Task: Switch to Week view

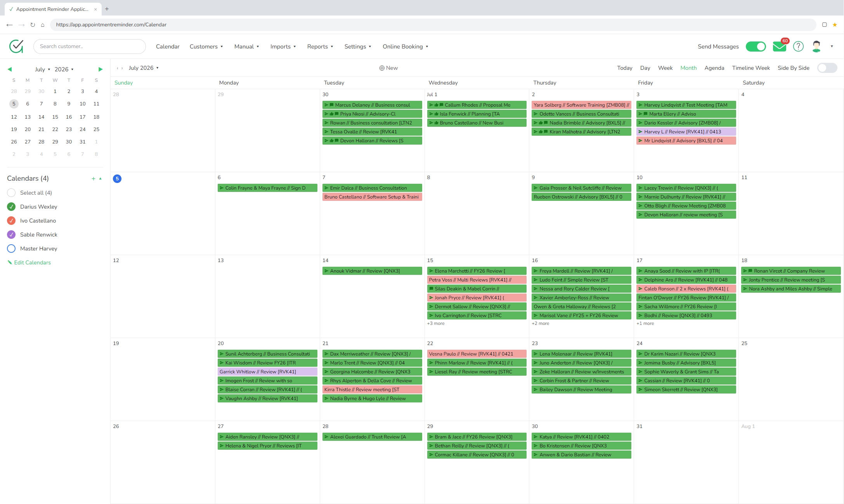Action: 665,68
